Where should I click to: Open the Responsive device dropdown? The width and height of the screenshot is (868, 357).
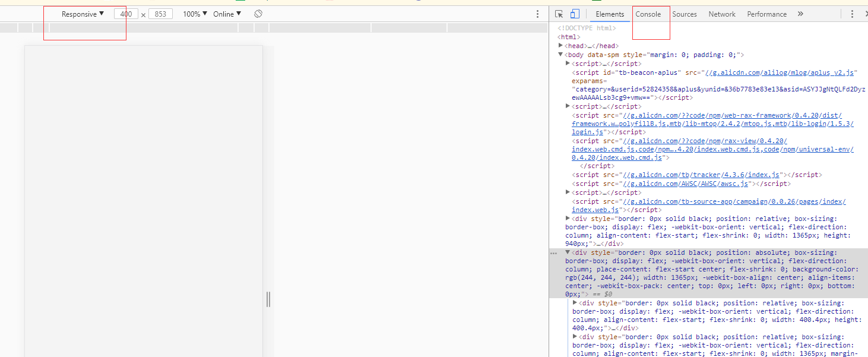pyautogui.click(x=83, y=14)
